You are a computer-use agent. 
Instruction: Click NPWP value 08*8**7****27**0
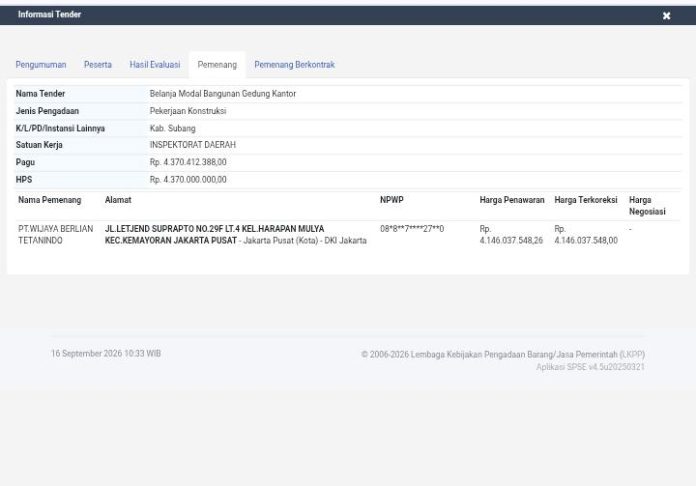coord(412,229)
